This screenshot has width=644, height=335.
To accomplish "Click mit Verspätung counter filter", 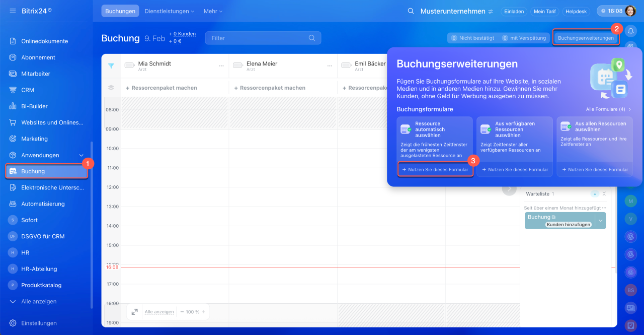I will pos(524,38).
